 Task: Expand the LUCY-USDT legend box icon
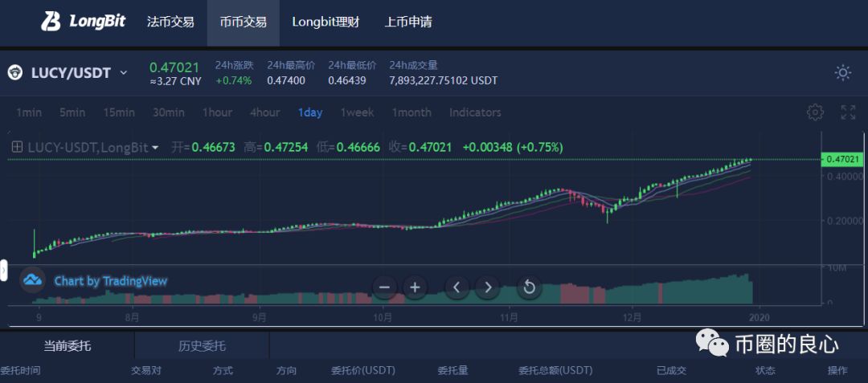click(x=17, y=147)
